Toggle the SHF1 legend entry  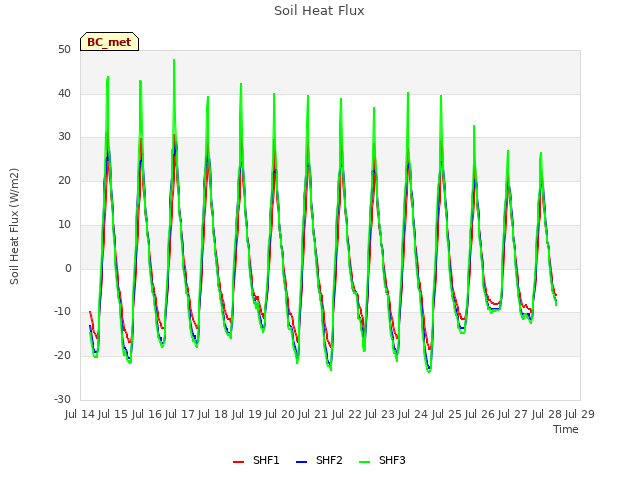pyautogui.click(x=256, y=460)
